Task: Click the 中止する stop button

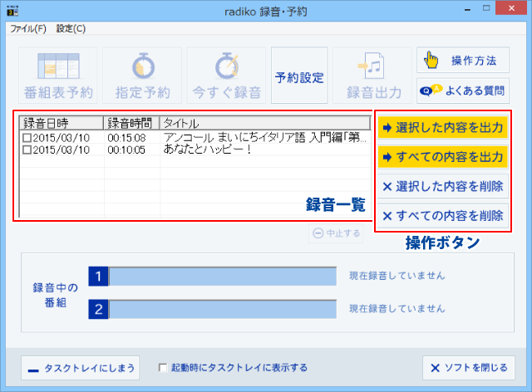Action: coord(336,233)
